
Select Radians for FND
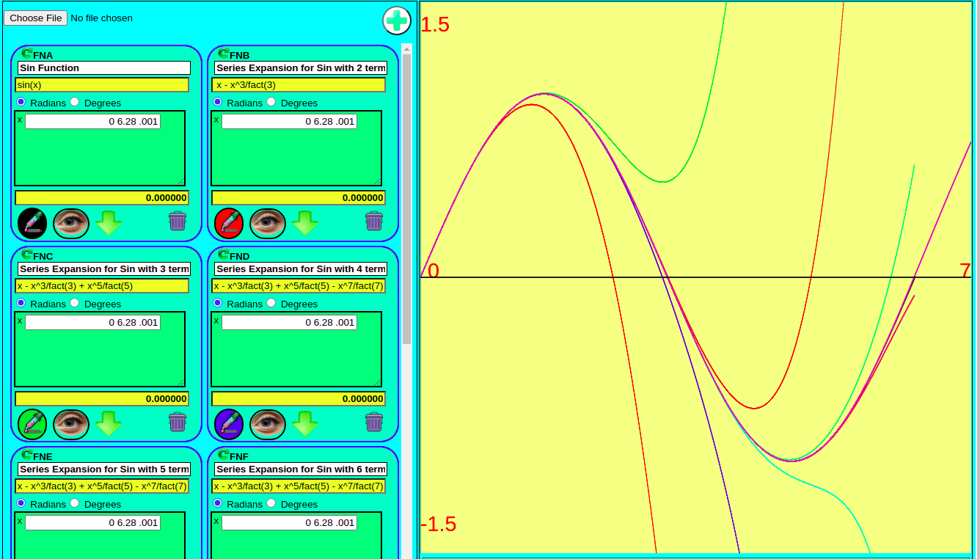coord(217,303)
